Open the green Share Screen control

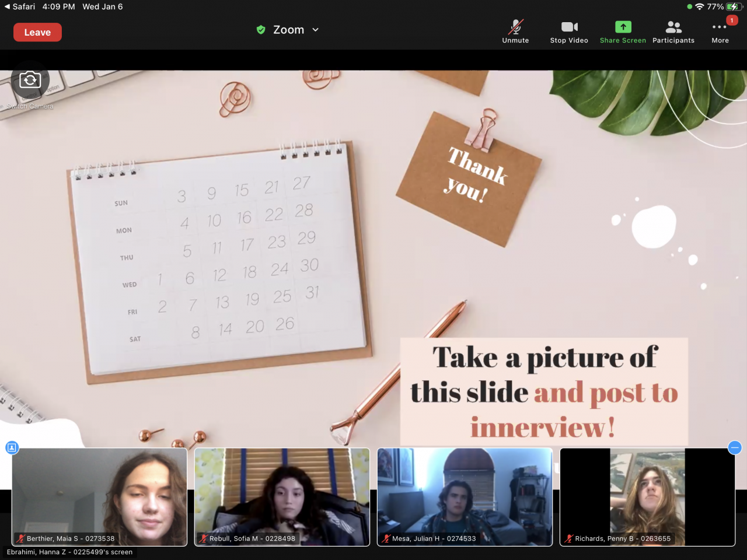tap(623, 32)
